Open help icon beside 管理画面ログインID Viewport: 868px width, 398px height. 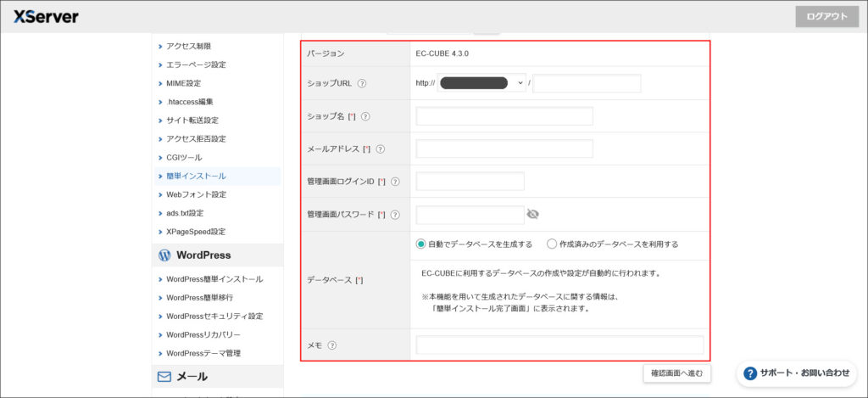tap(395, 182)
